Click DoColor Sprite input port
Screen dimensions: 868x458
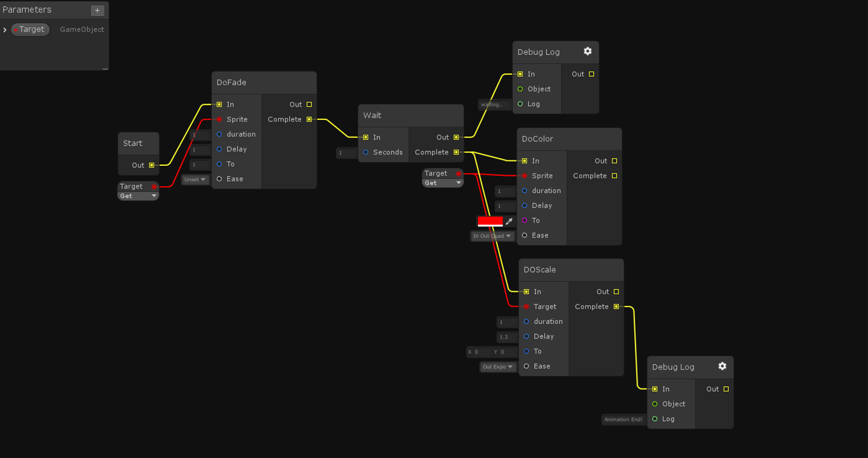tap(524, 176)
